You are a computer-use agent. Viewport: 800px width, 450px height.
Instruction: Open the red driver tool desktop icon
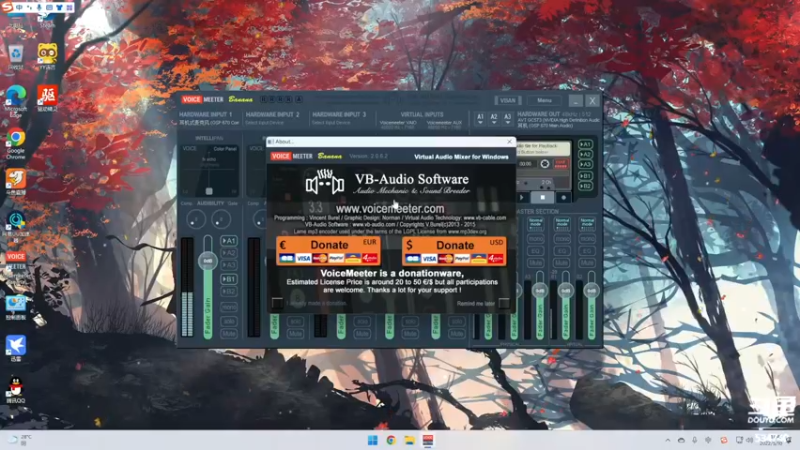tap(47, 98)
